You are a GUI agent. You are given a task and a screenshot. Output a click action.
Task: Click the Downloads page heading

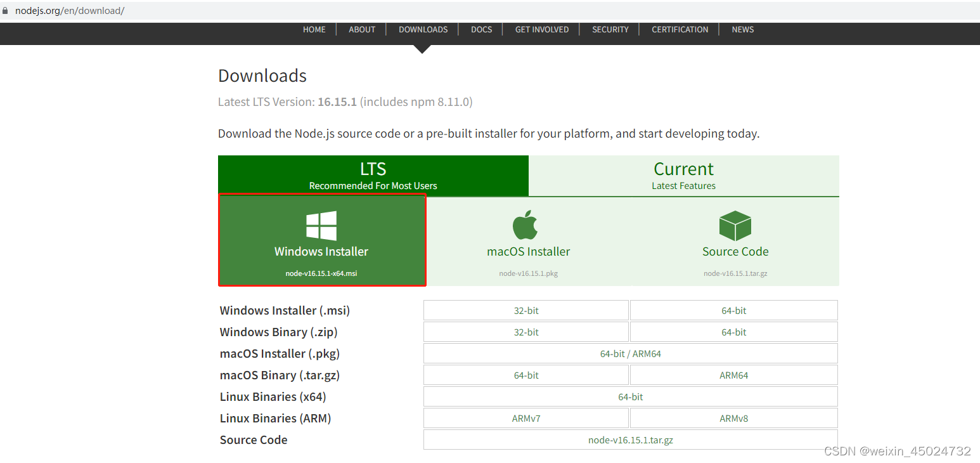(x=262, y=76)
